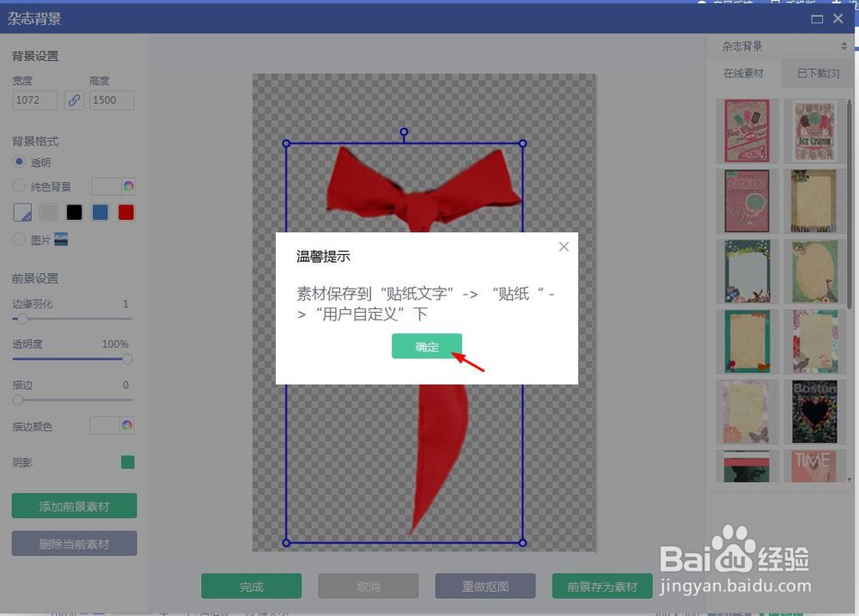
Task: Click the 透明度 slider handle
Action: [x=127, y=359]
